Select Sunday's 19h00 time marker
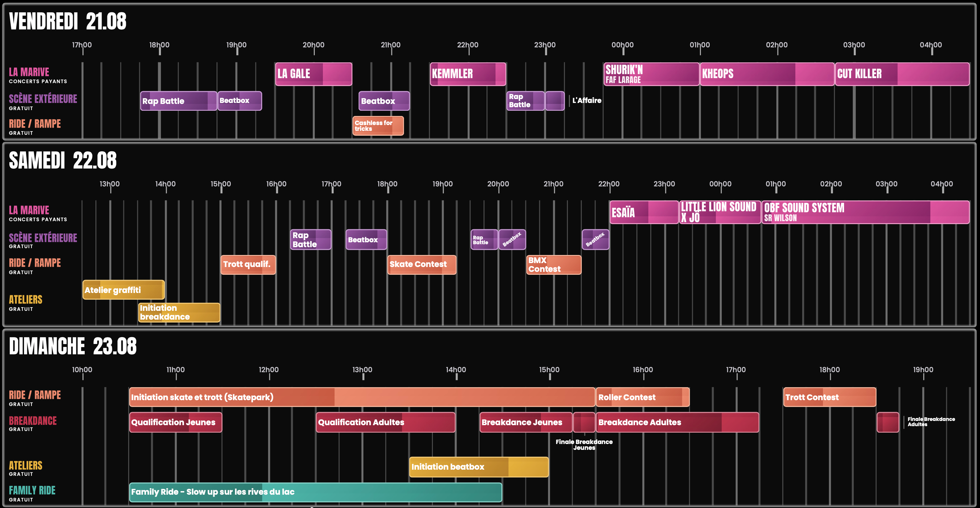The width and height of the screenshot is (980, 508). 923,370
